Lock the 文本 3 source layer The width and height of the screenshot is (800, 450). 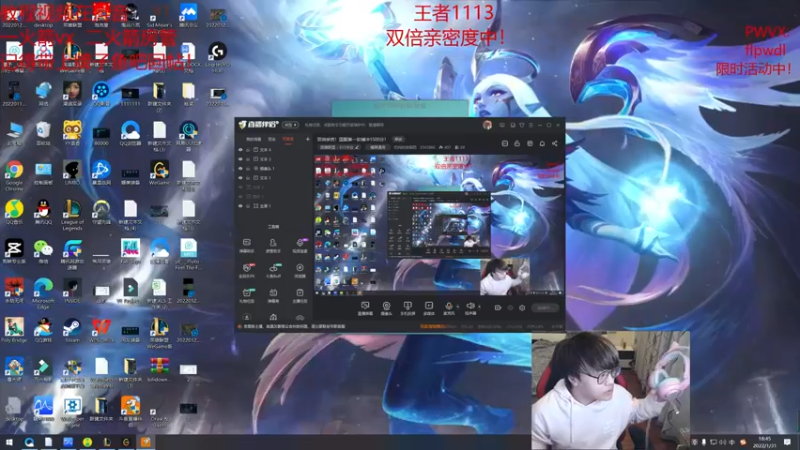[248, 159]
